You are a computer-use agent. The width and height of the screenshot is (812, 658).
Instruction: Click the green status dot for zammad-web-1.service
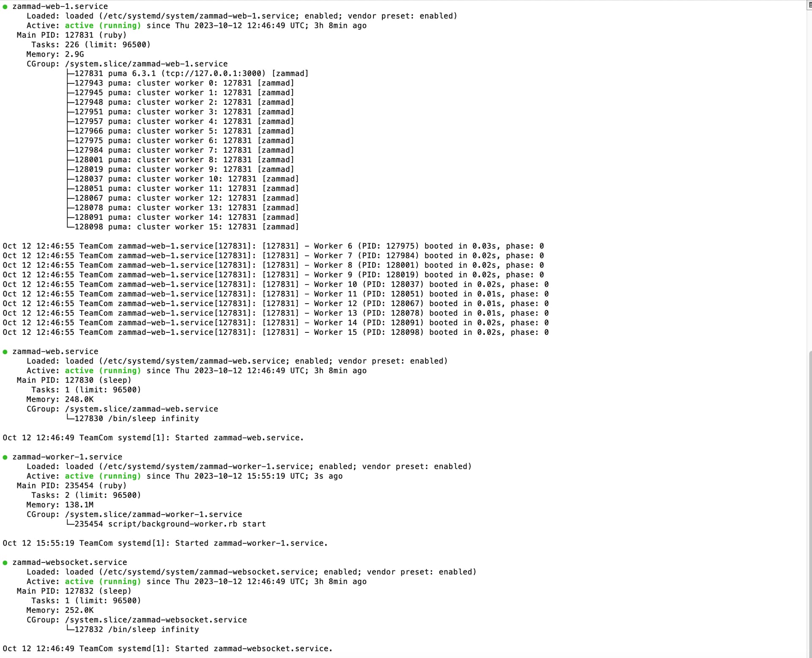[5, 7]
